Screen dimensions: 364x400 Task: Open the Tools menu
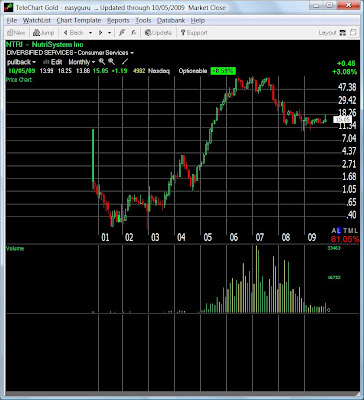[143, 20]
